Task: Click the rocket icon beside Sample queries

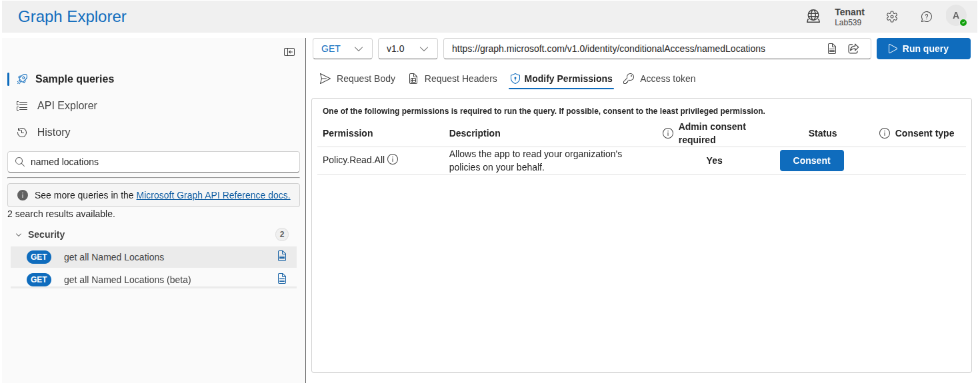Action: pos(22,79)
